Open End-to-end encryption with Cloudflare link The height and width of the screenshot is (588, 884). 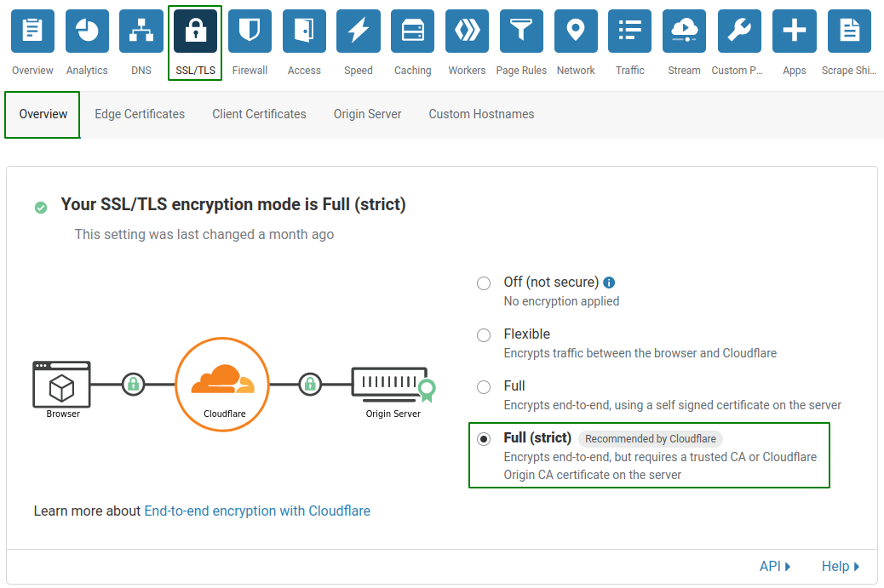coord(258,511)
